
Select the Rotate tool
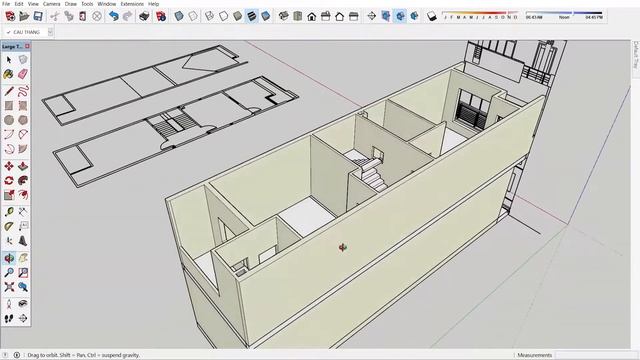coord(9,180)
